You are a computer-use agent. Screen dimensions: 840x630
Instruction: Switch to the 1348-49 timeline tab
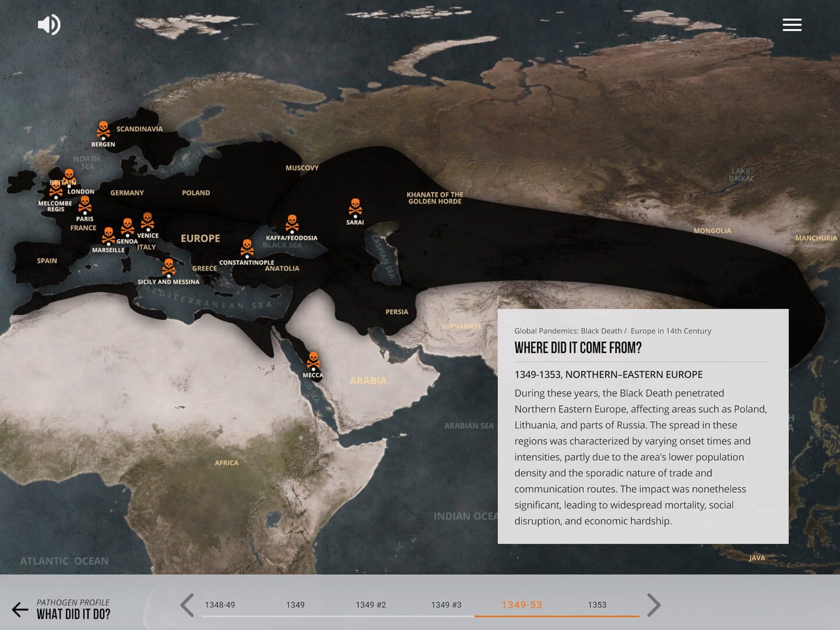click(x=220, y=605)
